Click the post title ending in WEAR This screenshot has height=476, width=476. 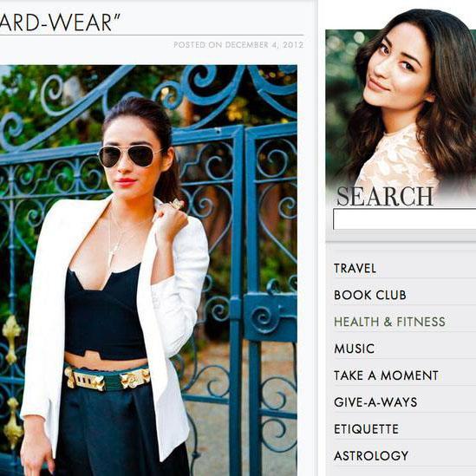point(60,23)
